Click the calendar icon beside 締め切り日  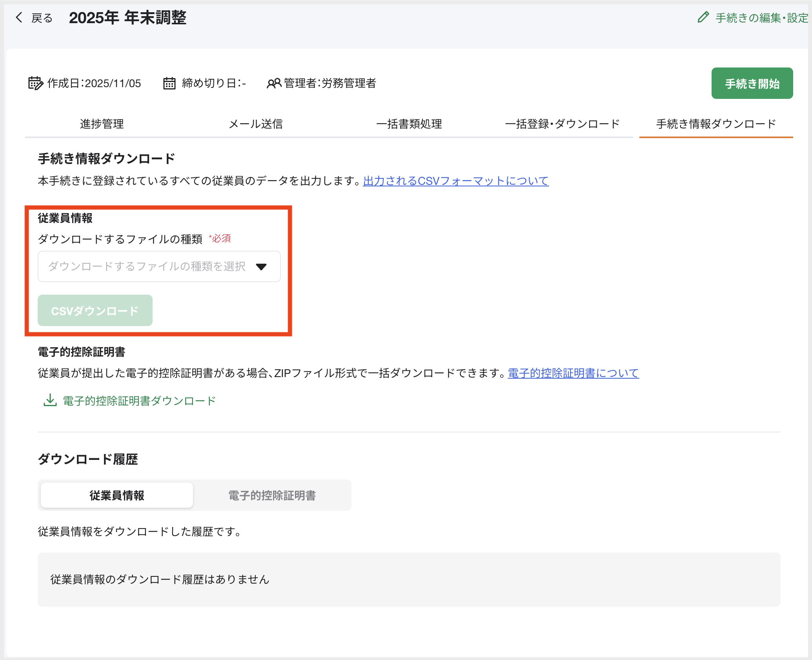pos(169,83)
